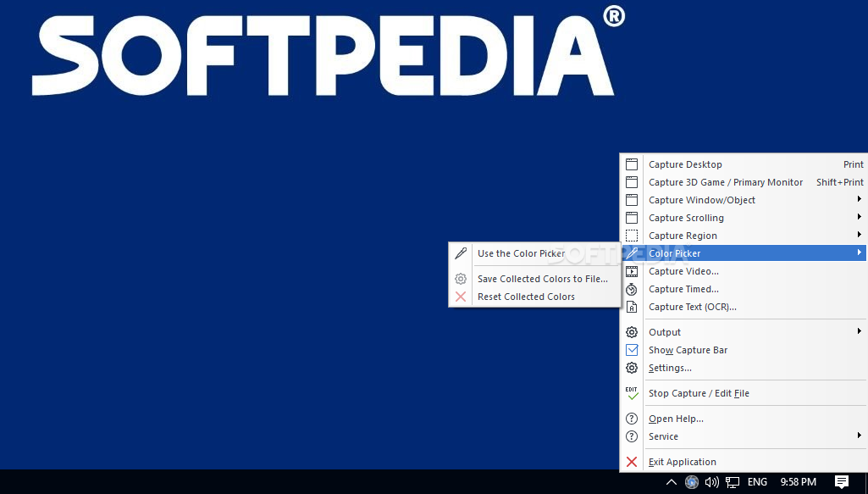This screenshot has width=868, height=494.
Task: Choose Capture 3D Game / Primary Monitor
Action: coord(744,182)
